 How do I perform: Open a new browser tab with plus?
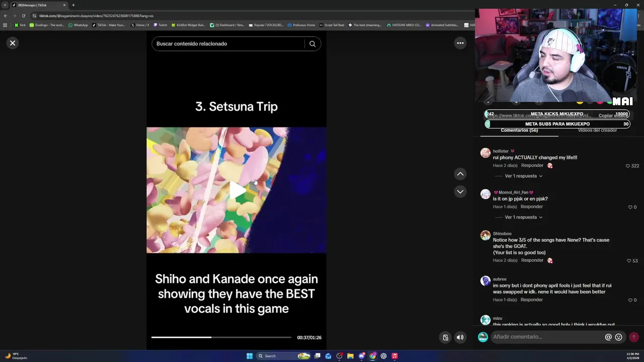click(73, 5)
